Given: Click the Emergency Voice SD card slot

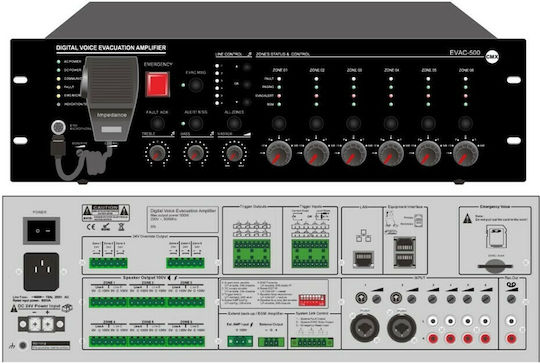Looking at the screenshot, I should click(495, 265).
